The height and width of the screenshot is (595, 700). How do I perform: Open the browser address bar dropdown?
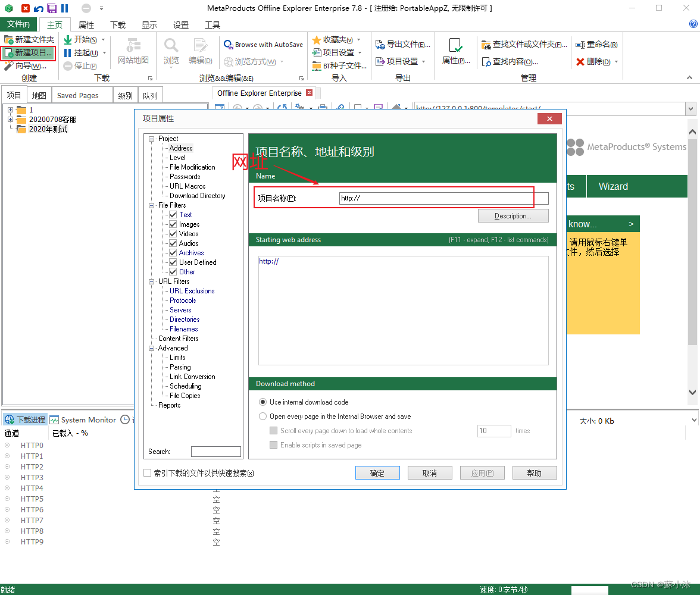(x=691, y=108)
